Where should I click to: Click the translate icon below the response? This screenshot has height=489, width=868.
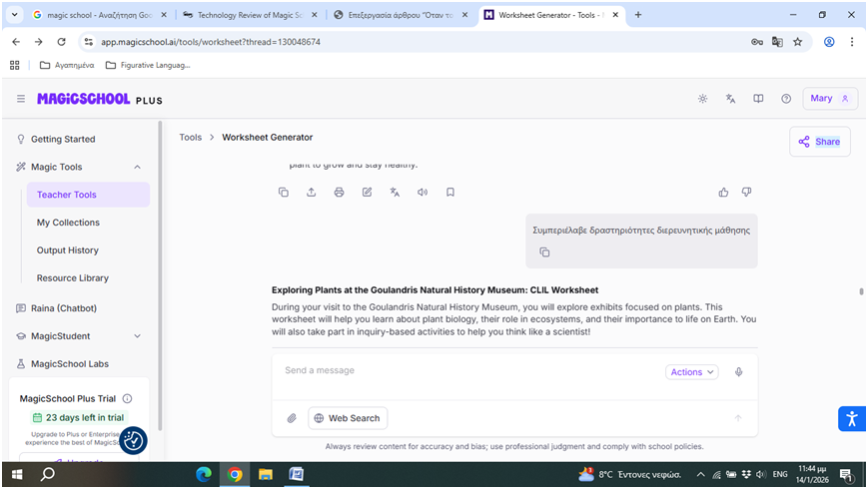pyautogui.click(x=395, y=193)
